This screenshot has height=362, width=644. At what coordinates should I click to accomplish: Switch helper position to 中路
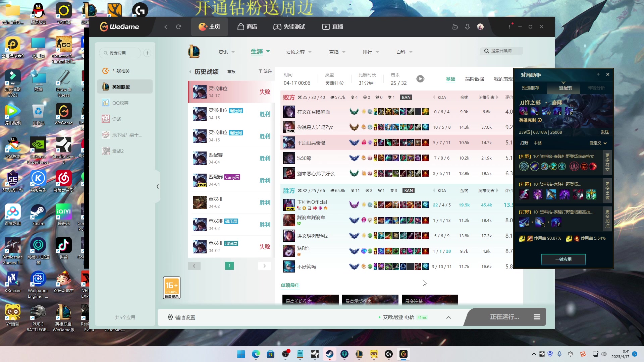pyautogui.click(x=538, y=143)
